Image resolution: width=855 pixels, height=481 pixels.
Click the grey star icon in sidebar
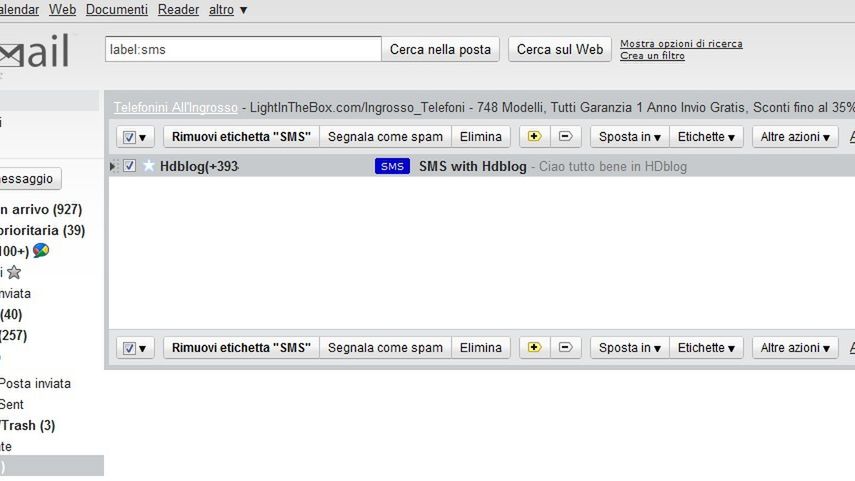(14, 272)
